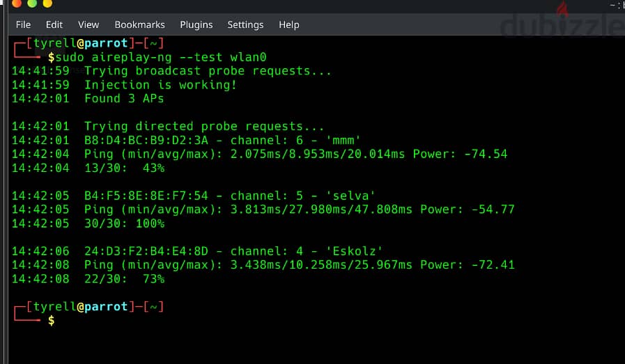The image size is (625, 364).
Task: Click the 'Injection is working!' output line
Action: [x=160, y=85]
